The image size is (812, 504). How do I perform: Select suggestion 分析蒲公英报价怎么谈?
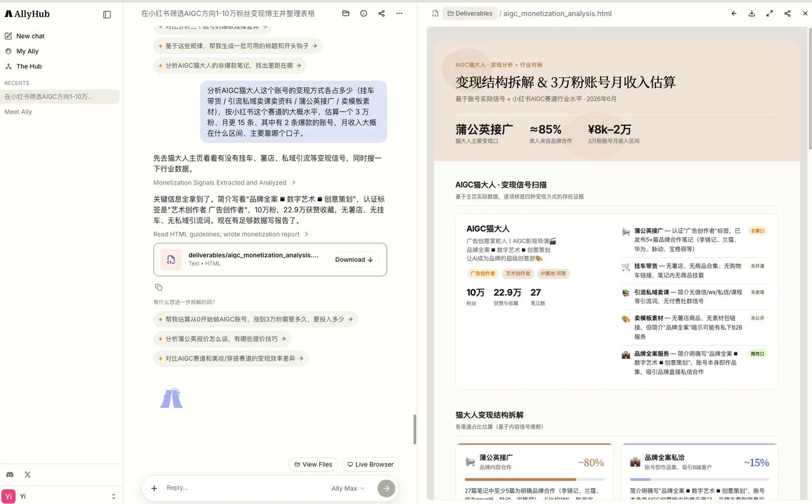[222, 339]
